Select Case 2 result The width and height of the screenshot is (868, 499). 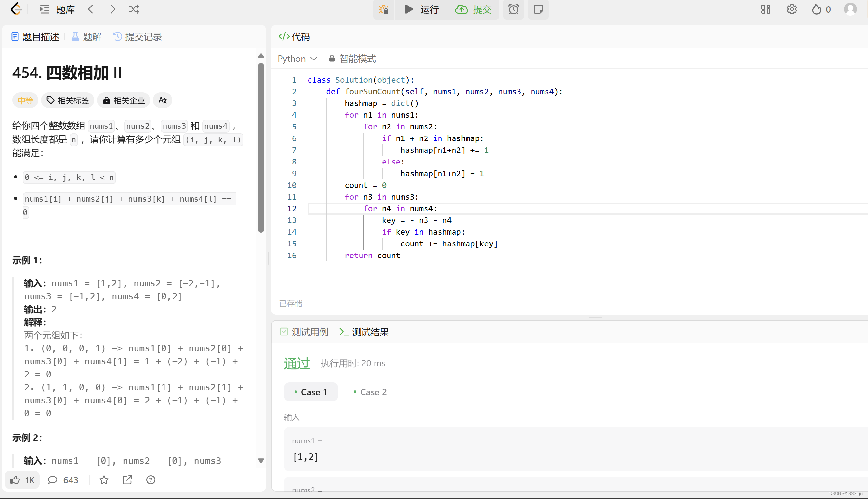(x=370, y=392)
